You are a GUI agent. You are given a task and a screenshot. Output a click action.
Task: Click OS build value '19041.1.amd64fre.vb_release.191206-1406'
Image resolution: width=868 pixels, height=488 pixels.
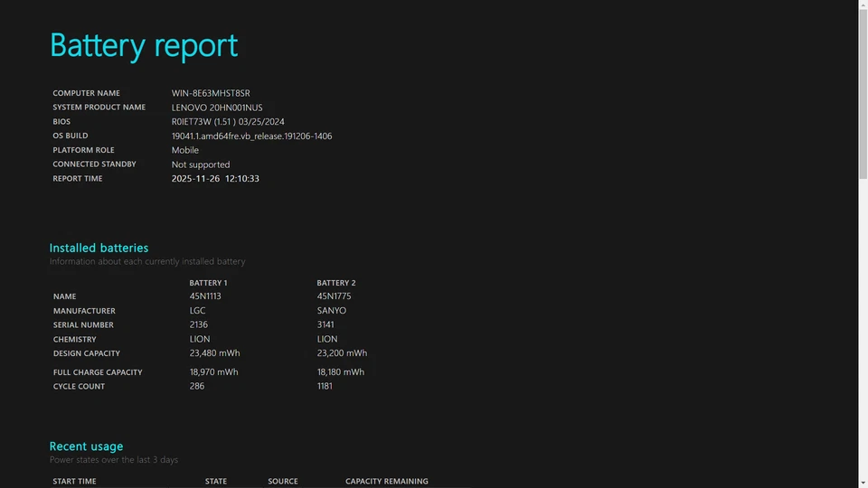(251, 136)
